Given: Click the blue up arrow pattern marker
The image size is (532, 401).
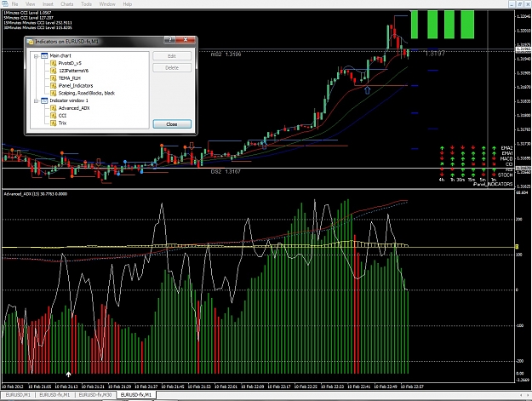Looking at the screenshot, I should point(367,90).
